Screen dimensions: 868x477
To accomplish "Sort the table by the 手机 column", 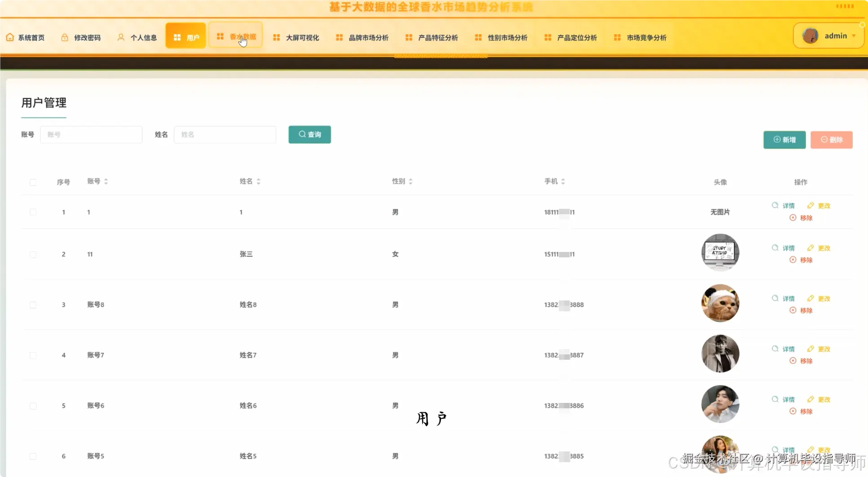I will pos(564,181).
